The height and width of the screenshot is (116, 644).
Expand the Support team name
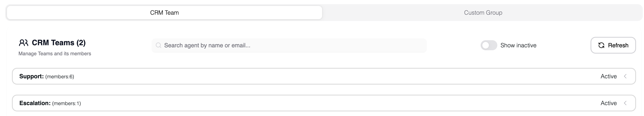pyautogui.click(x=32, y=76)
